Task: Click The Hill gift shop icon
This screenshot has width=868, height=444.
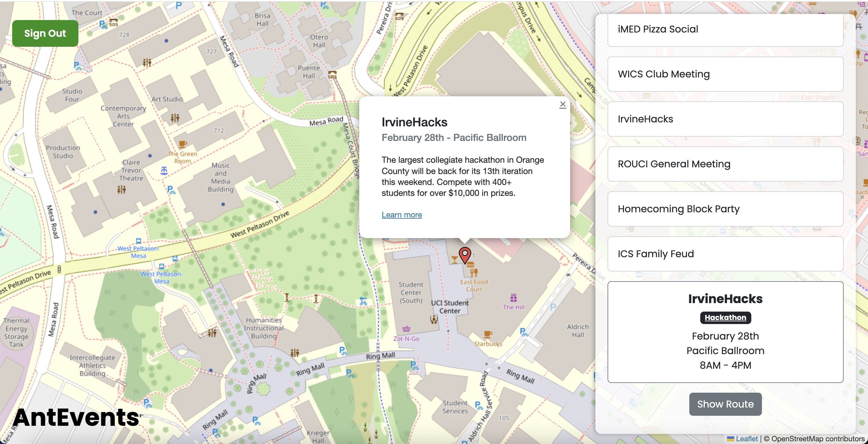Action: pyautogui.click(x=513, y=298)
